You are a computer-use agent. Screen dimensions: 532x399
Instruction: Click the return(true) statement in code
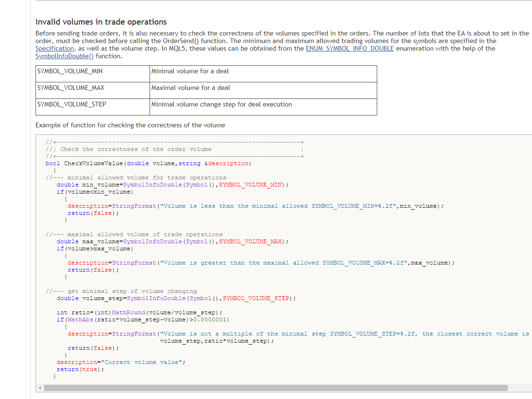coord(80,369)
